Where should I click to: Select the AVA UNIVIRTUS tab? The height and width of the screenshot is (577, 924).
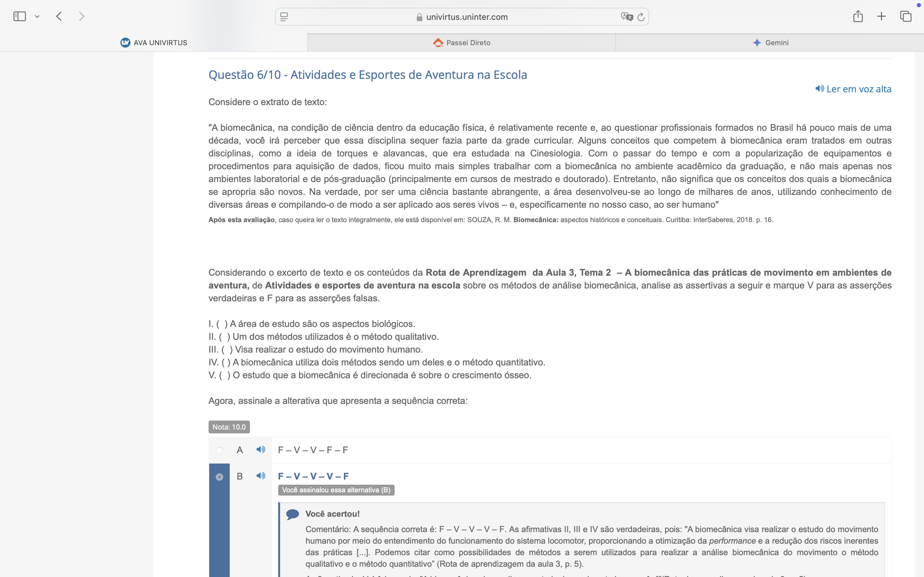154,43
